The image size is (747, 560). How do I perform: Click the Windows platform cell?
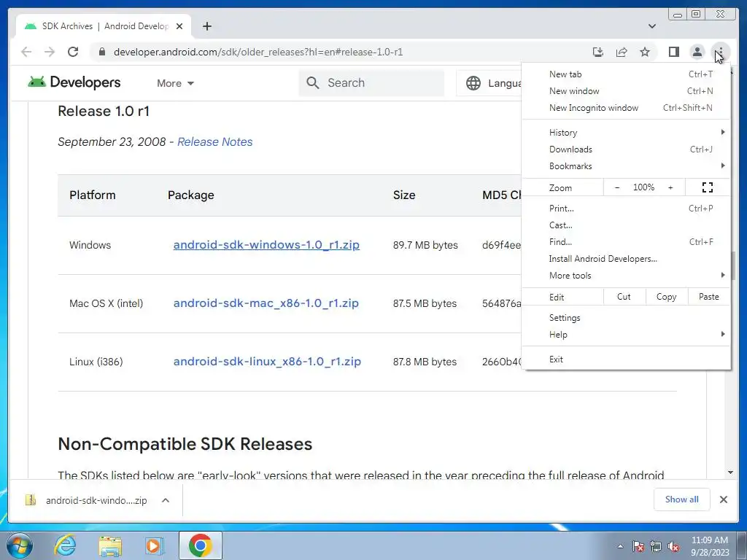(90, 245)
